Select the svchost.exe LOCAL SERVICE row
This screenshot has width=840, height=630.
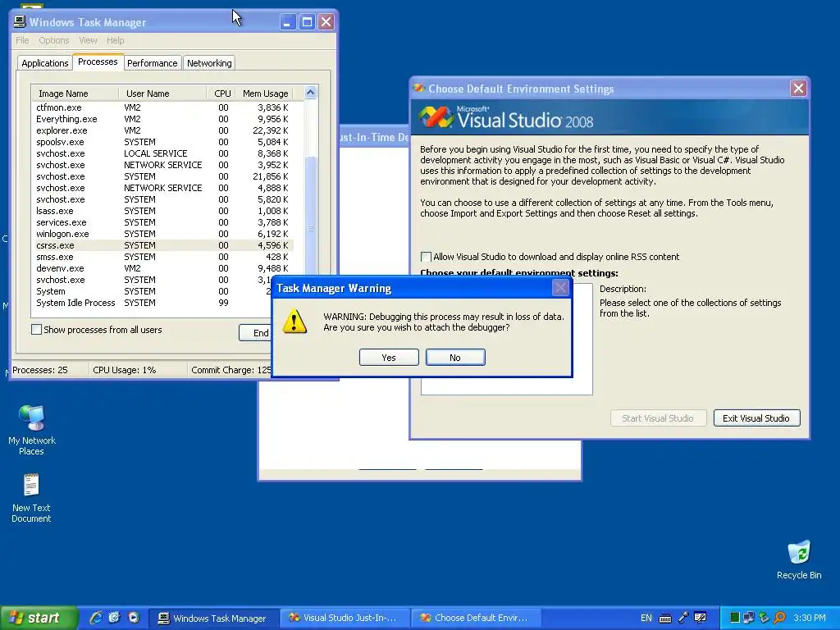[x=162, y=153]
